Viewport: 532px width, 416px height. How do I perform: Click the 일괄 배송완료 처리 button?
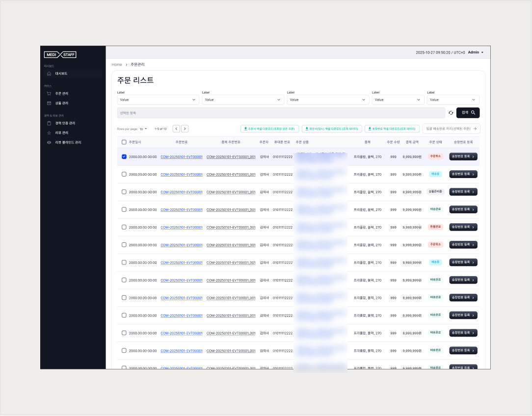pyautogui.click(x=451, y=129)
